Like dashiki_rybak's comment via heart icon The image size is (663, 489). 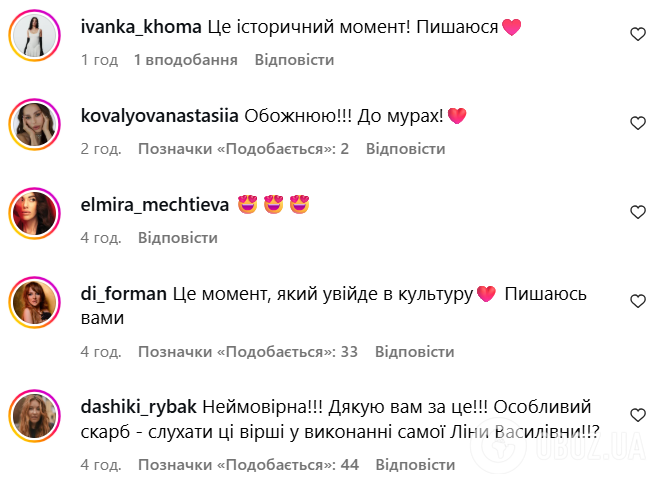point(637,414)
